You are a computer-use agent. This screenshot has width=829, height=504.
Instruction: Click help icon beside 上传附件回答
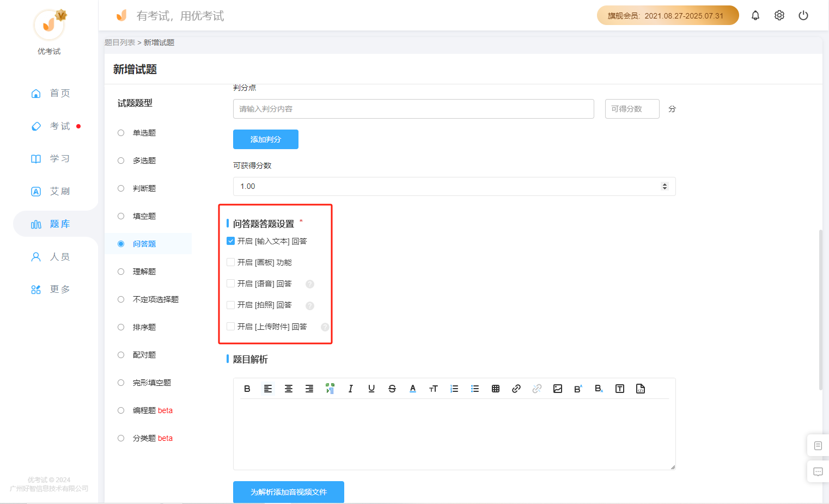[x=325, y=327]
